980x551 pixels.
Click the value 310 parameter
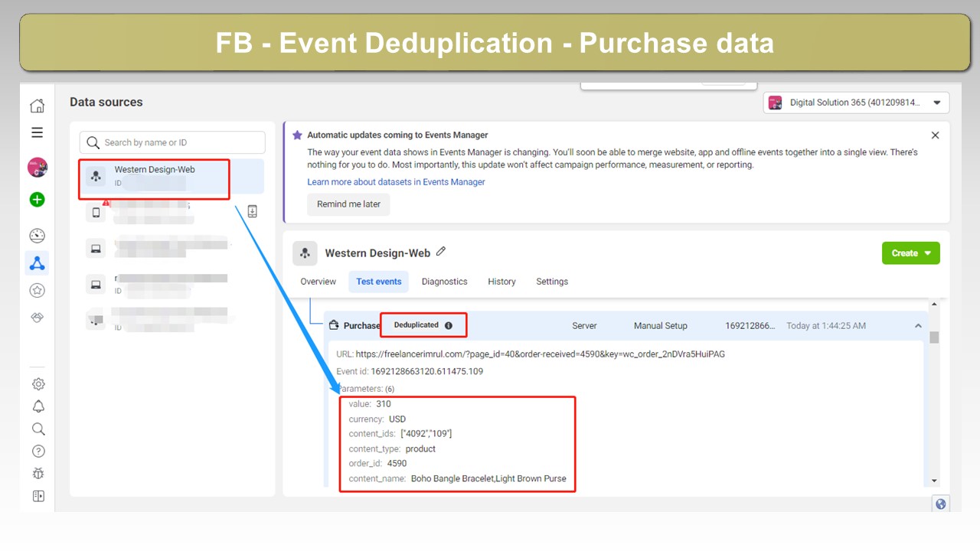[x=370, y=404]
